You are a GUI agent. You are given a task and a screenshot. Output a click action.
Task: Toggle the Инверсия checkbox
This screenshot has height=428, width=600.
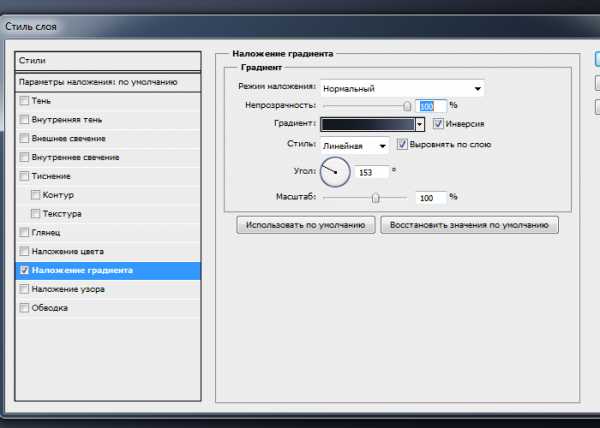point(438,124)
